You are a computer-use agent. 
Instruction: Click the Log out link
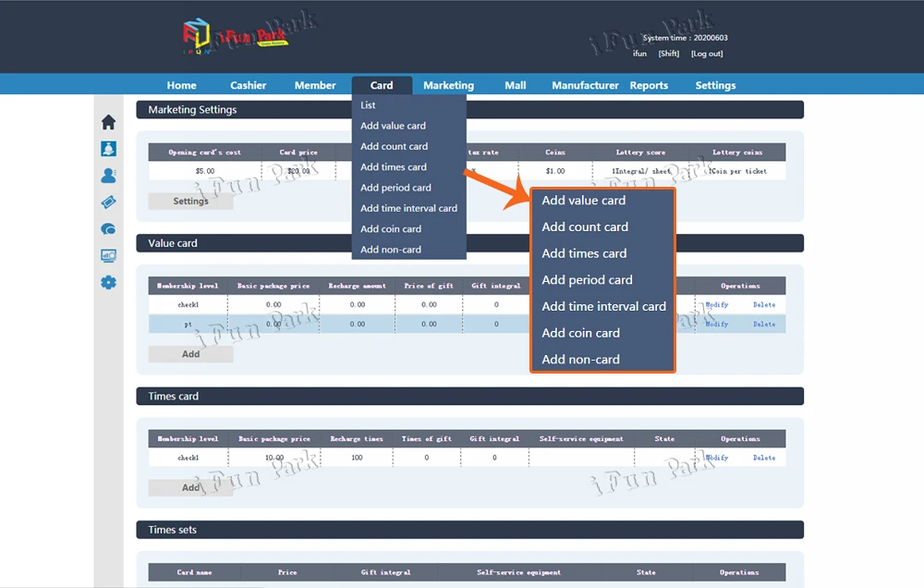point(707,54)
